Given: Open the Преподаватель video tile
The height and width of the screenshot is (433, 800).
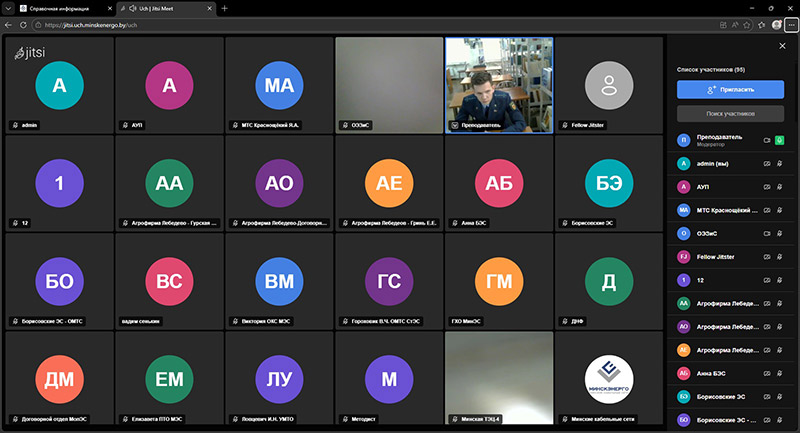Looking at the screenshot, I should [x=498, y=84].
